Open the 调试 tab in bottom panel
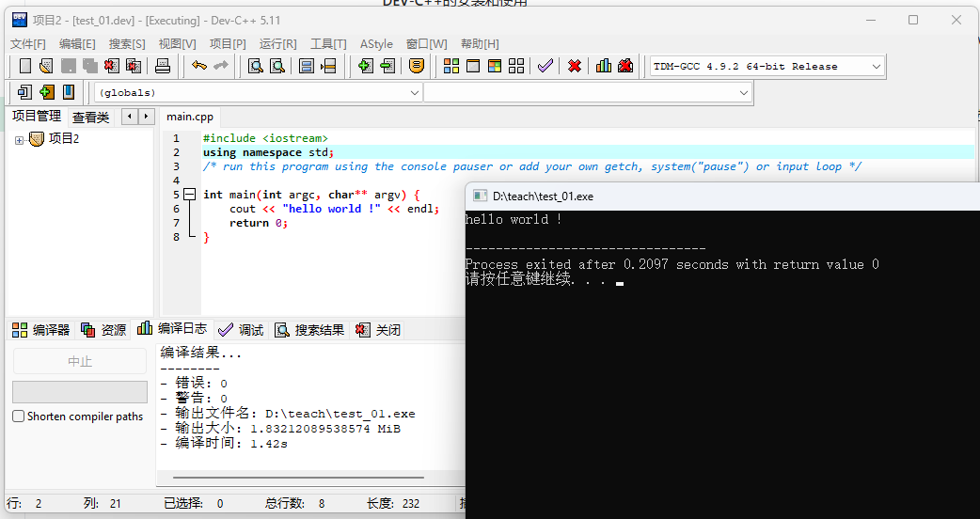 [241, 330]
